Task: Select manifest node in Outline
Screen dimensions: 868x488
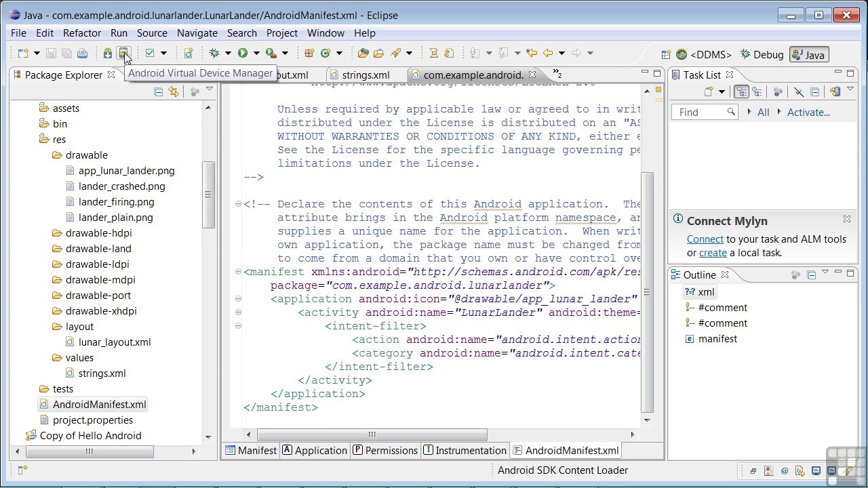Action: click(x=717, y=339)
